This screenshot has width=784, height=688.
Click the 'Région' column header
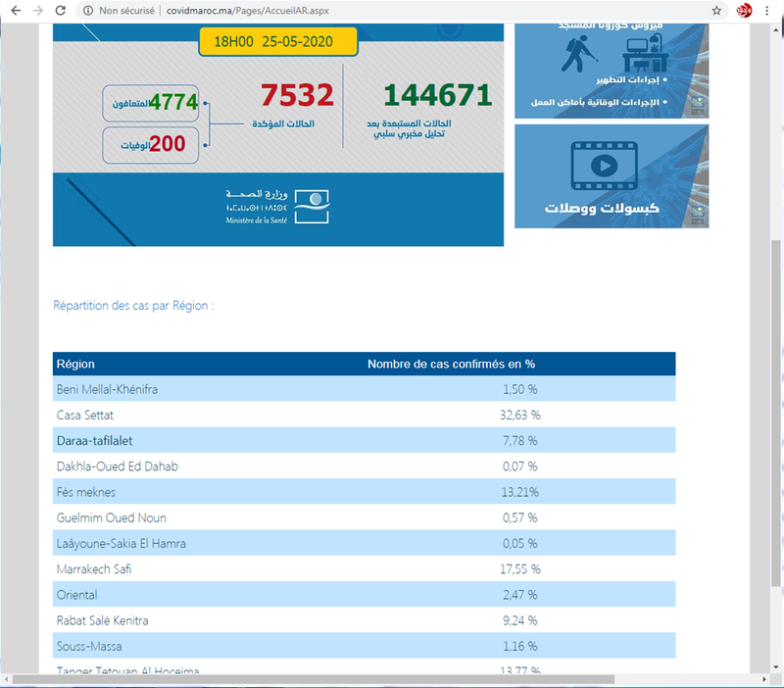76,364
